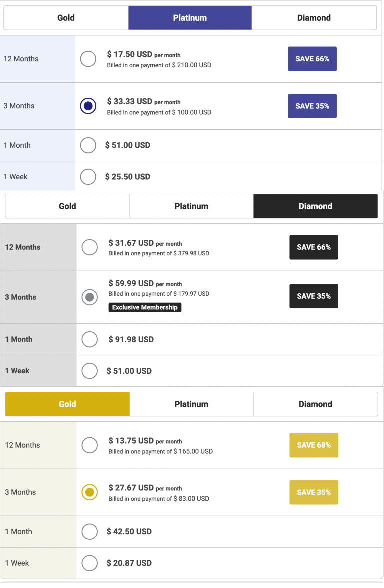Click the yellow SAVE 68% badge
This screenshot has width=384, height=588.
coord(314,445)
